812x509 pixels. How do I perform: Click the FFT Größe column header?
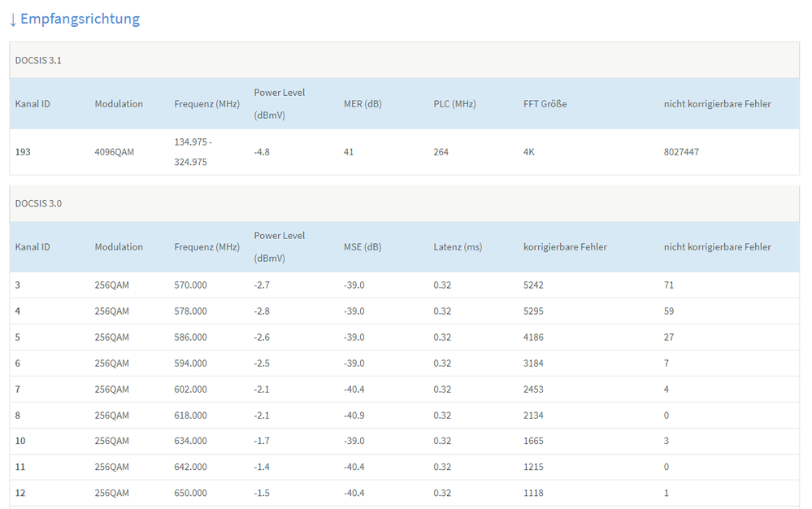pos(545,104)
